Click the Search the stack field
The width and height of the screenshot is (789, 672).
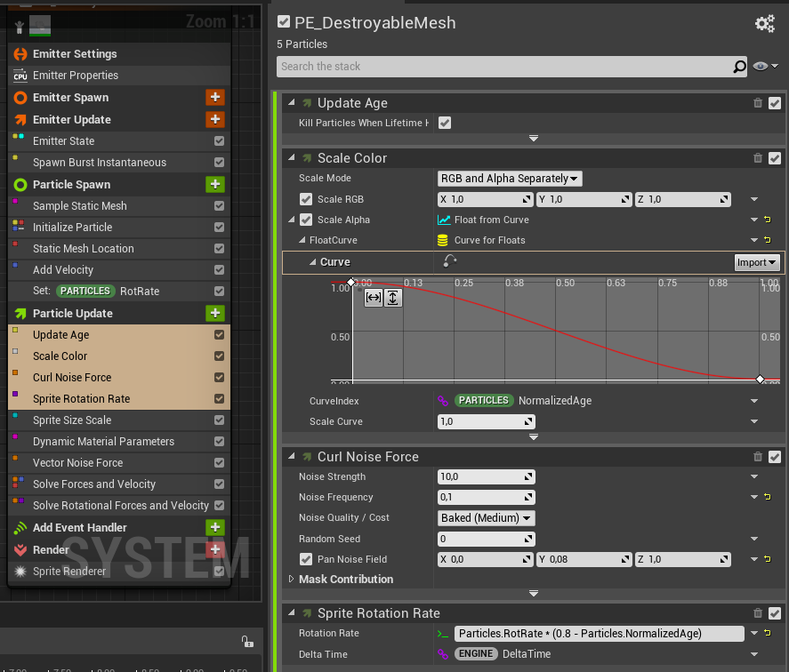pos(503,67)
